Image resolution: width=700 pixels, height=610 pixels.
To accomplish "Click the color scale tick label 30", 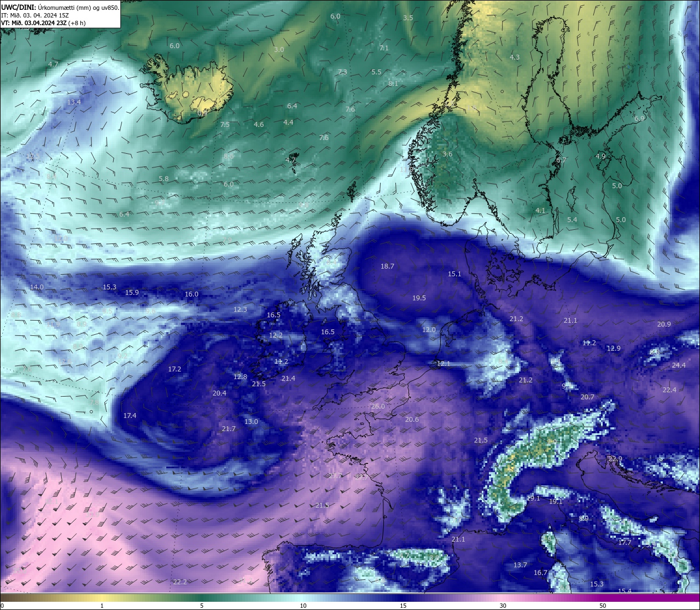I will pos(503,606).
